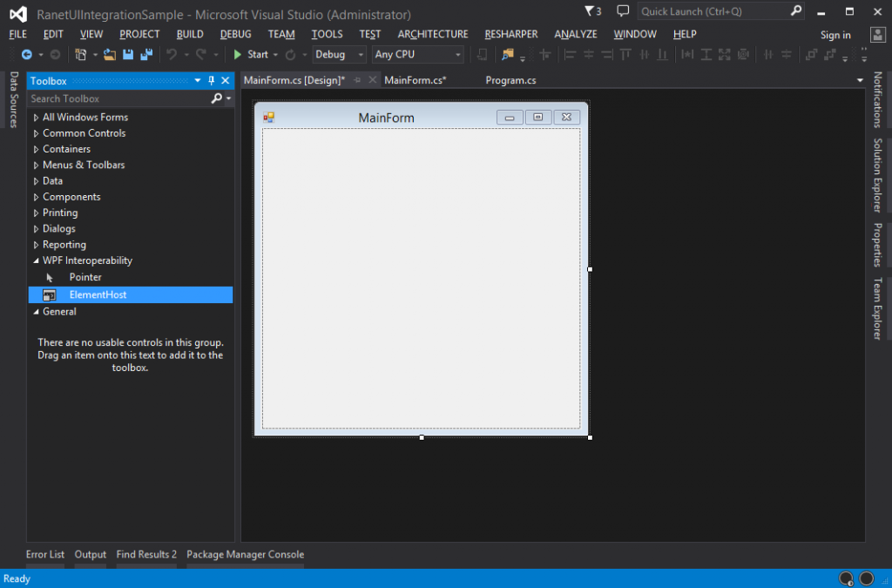Select the align lefts icon

(x=570, y=54)
